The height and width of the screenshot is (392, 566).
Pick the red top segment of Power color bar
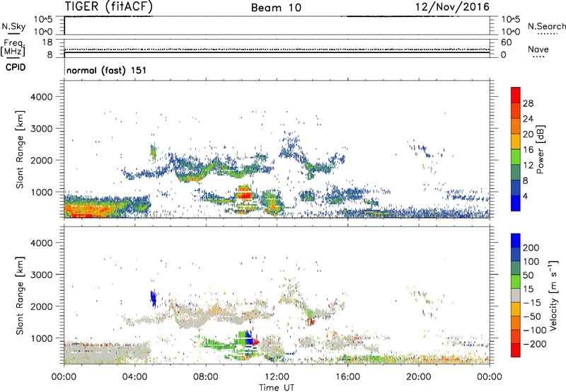(516, 95)
